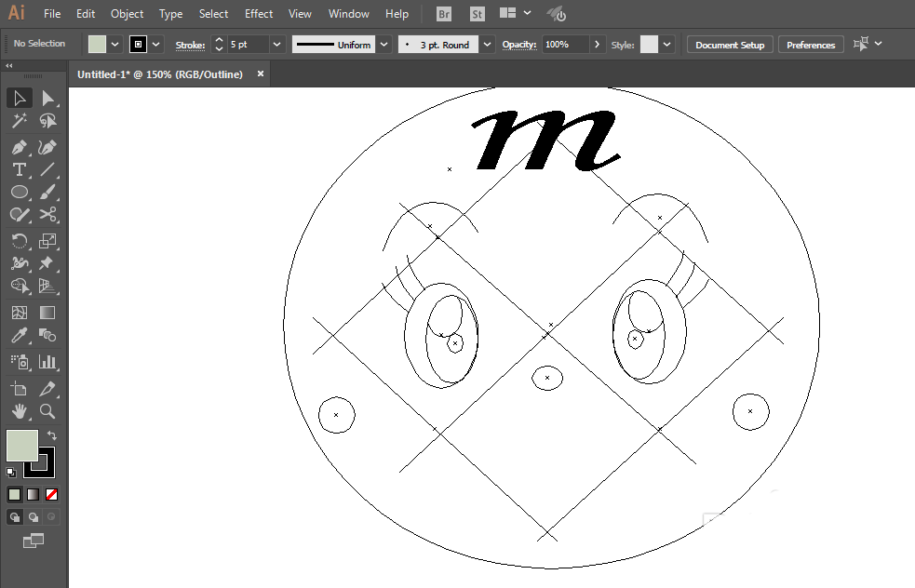Select the Rotate tool
Viewport: 915px width, 588px height.
[x=19, y=241]
